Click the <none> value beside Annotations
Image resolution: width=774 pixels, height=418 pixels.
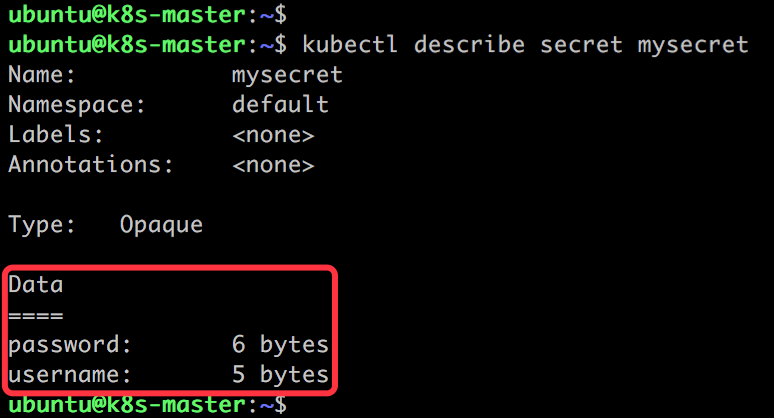click(x=273, y=165)
